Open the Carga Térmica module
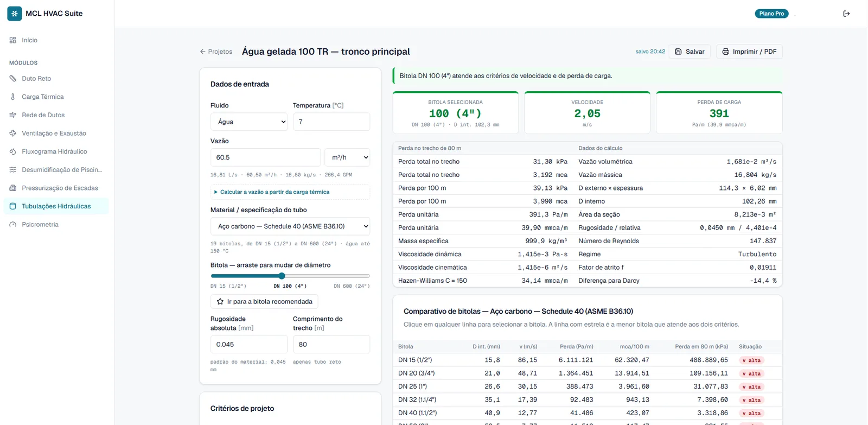The width and height of the screenshot is (868, 425). coord(56,97)
